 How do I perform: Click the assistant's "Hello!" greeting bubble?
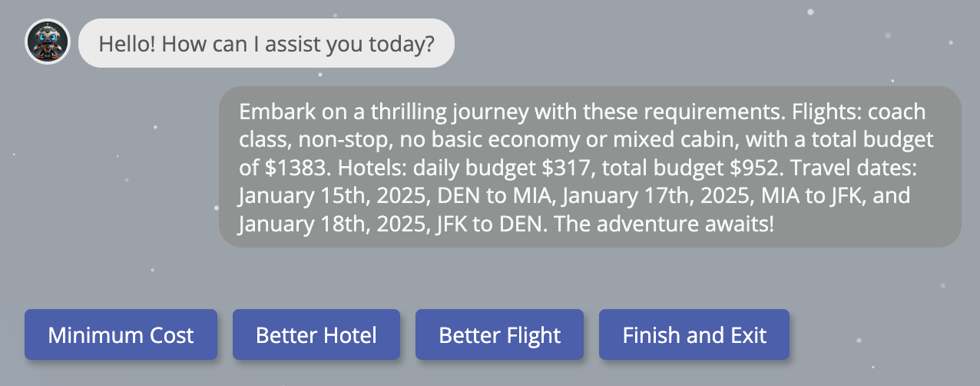click(267, 43)
